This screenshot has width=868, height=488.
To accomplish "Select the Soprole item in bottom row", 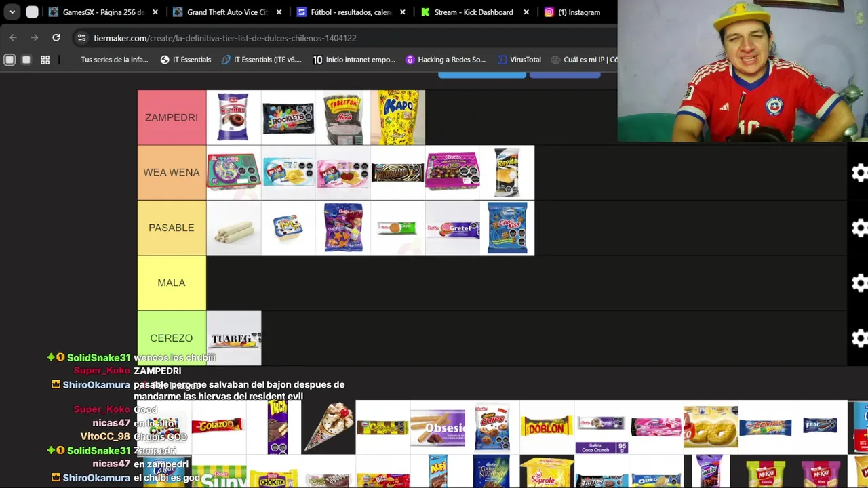I will tap(547, 472).
